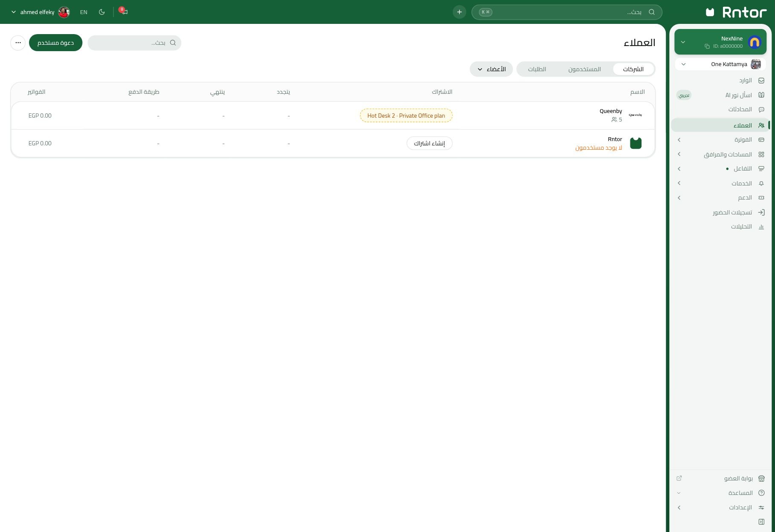The height and width of the screenshot is (532, 775).
Task: Click the plus quick-create button
Action: coord(459,12)
